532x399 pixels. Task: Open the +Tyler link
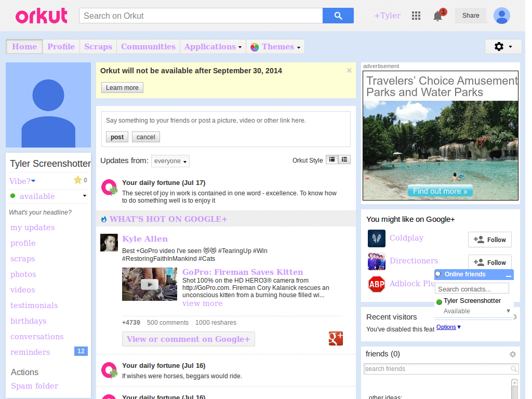coord(387,16)
